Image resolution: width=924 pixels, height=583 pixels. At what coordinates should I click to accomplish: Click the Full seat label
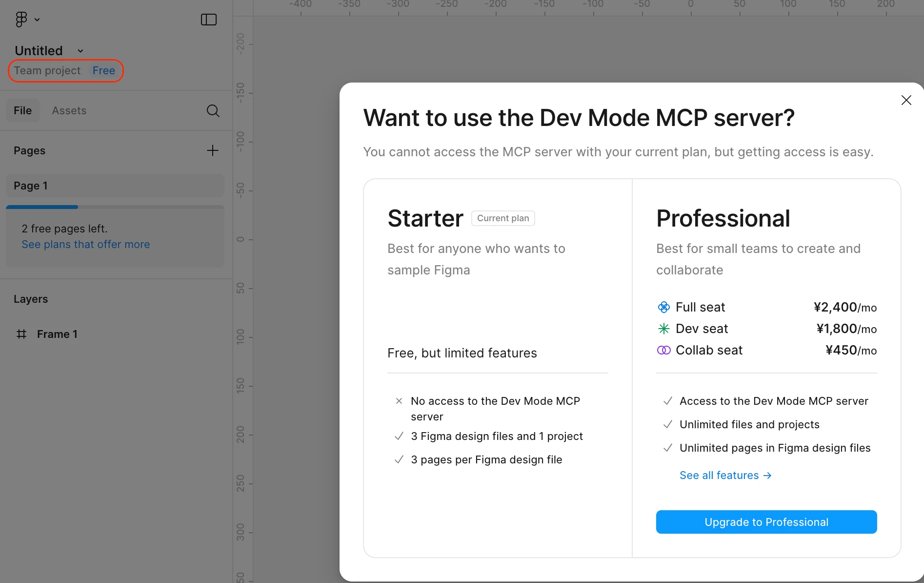coord(700,307)
